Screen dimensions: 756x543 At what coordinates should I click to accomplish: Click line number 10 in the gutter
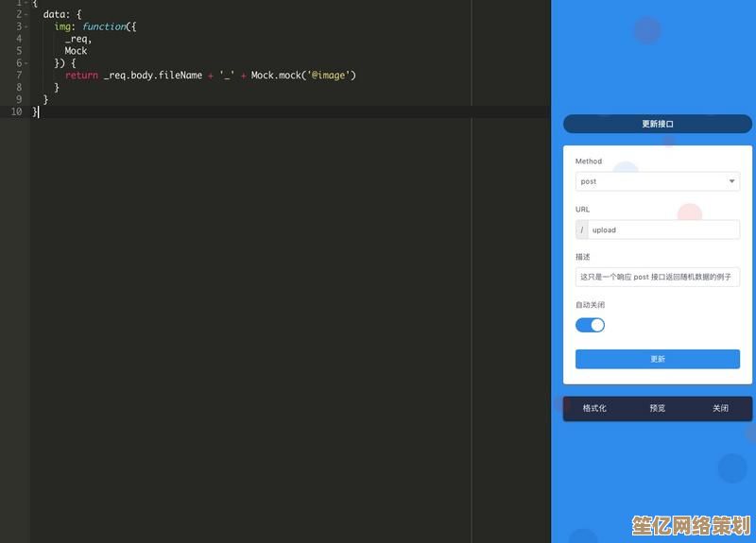[16, 111]
